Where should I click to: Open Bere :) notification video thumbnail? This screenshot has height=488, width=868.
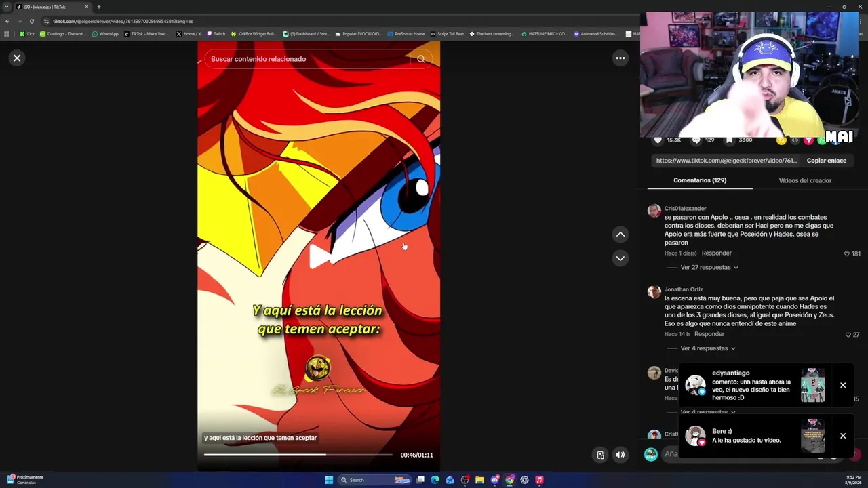click(813, 435)
